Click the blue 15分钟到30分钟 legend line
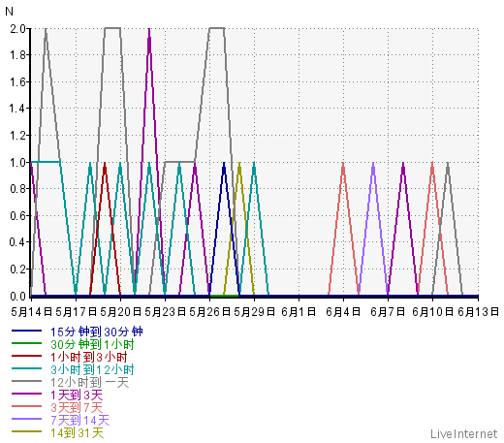Screen dimensions: 504x443 coord(26,331)
